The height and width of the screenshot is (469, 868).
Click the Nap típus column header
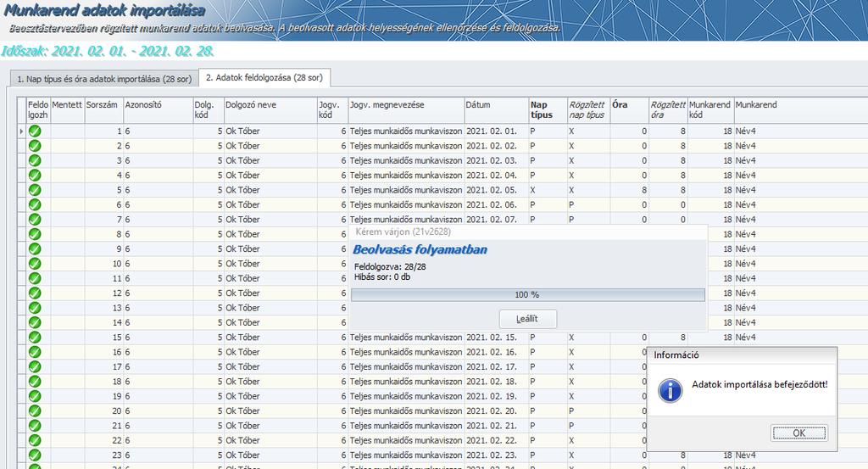point(548,109)
